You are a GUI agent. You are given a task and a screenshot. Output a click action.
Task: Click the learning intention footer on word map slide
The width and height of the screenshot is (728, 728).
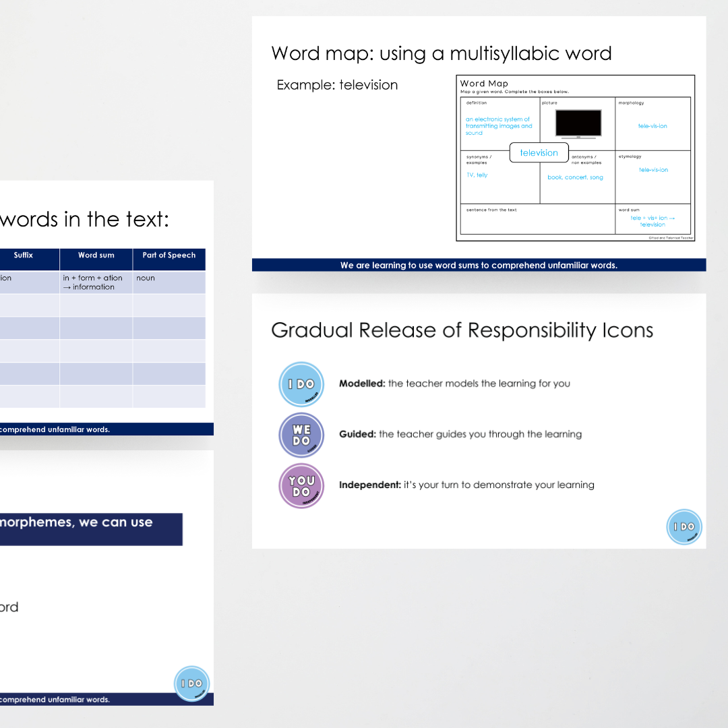coord(479,265)
